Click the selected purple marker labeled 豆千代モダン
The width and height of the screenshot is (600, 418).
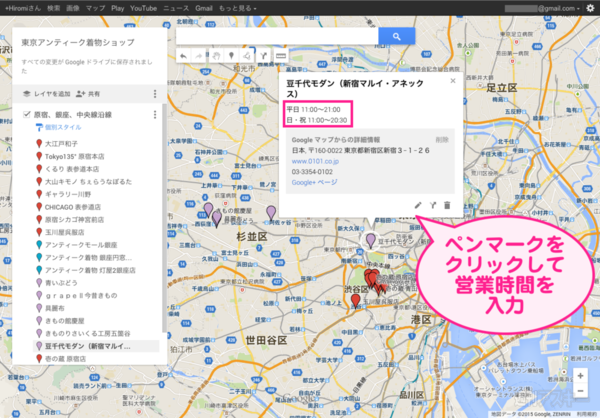[370, 241]
